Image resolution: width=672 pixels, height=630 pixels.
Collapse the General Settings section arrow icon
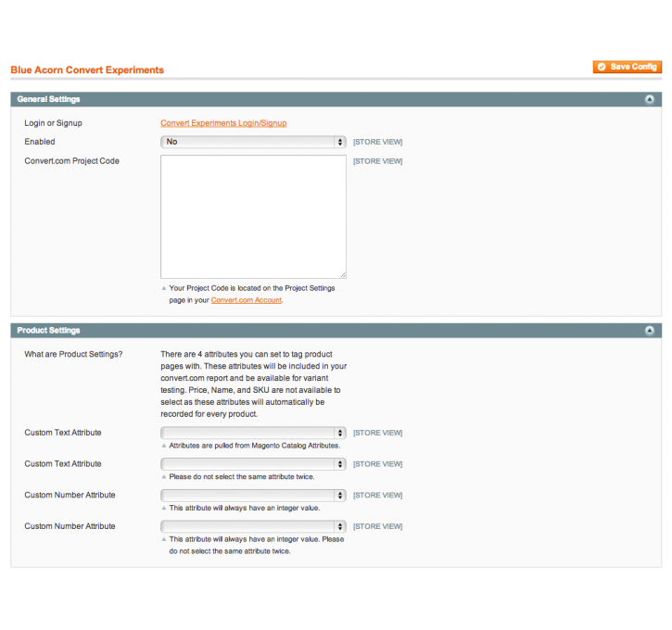tap(649, 99)
